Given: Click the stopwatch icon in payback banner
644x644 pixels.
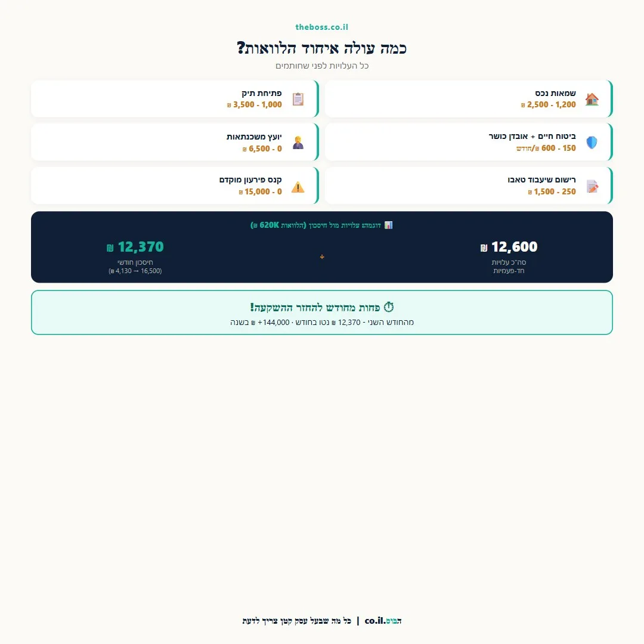Looking at the screenshot, I should click(x=389, y=307).
